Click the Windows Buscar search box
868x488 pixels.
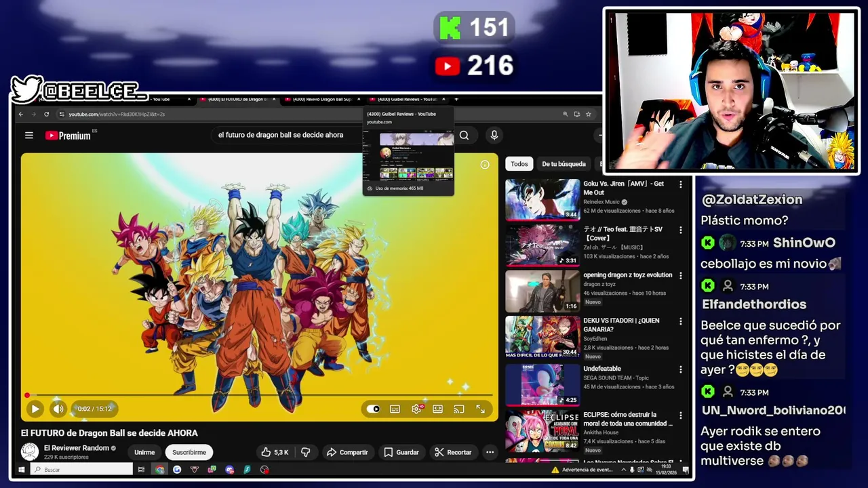click(x=81, y=470)
